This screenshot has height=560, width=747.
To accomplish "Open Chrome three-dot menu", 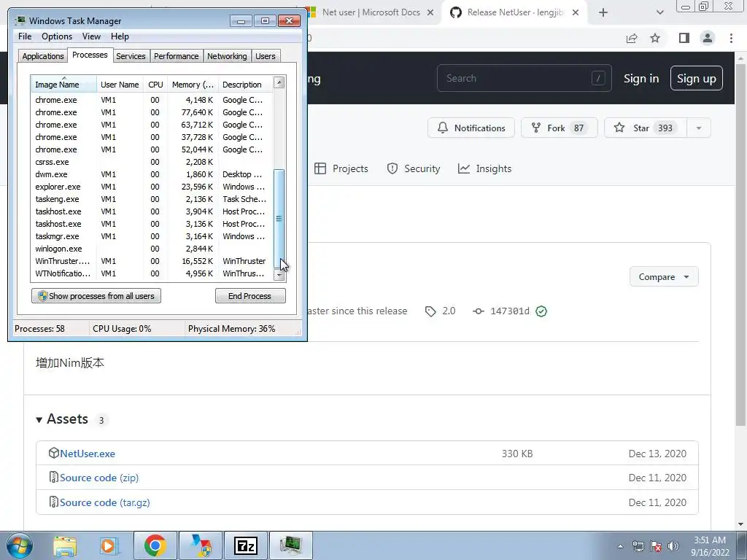I will click(x=731, y=38).
